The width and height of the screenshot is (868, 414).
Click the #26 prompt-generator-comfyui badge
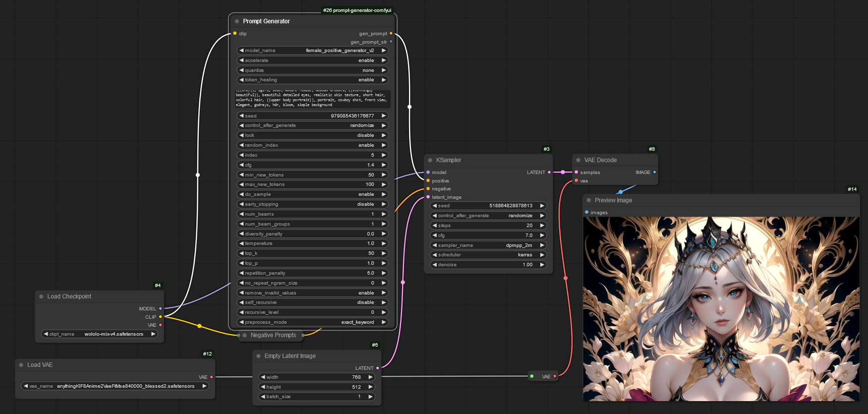pyautogui.click(x=357, y=10)
